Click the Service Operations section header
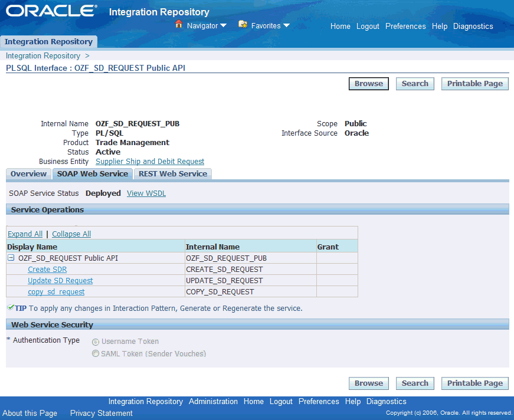 click(x=257, y=209)
